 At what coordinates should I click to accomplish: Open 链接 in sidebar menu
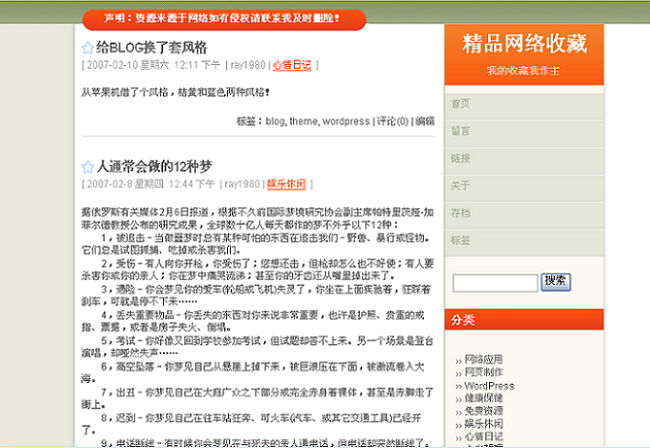click(x=524, y=159)
